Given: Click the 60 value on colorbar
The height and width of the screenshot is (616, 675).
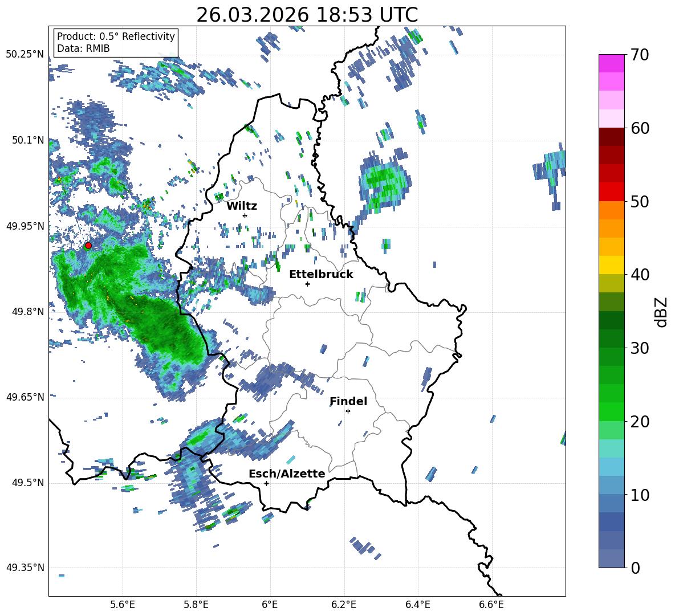Looking at the screenshot, I should point(640,128).
